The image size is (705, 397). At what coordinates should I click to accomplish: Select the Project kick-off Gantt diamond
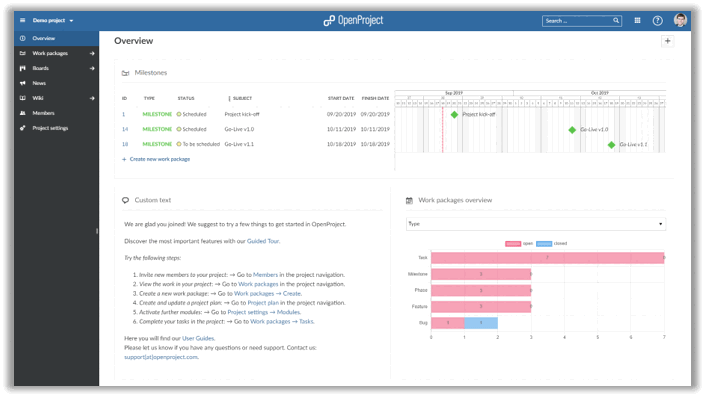coord(455,115)
